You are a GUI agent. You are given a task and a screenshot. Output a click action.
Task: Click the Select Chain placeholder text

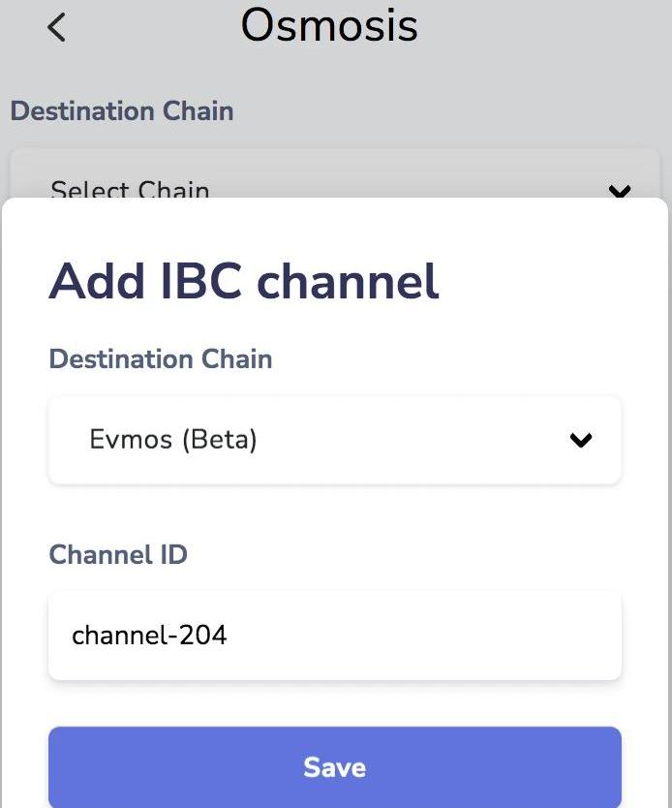[130, 189]
